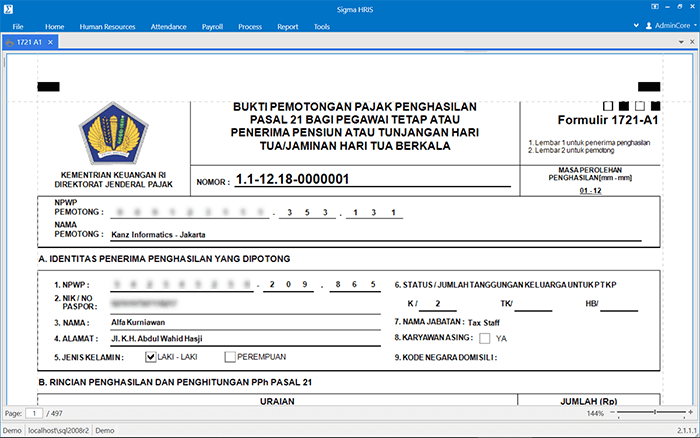Click the address Jl. K.H. Abdul Wahid Hasji
The image size is (700, 438).
coord(157,338)
